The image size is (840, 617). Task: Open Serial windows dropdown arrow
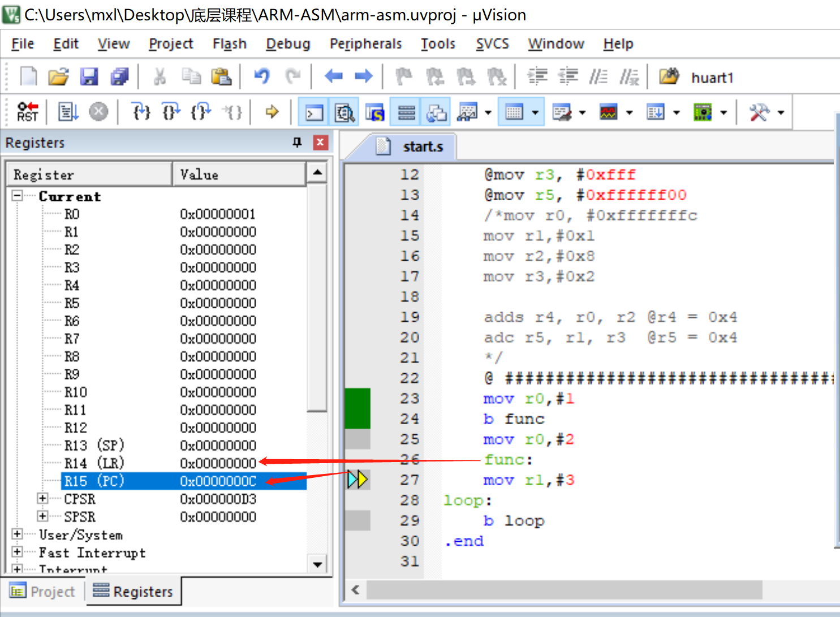(x=582, y=113)
